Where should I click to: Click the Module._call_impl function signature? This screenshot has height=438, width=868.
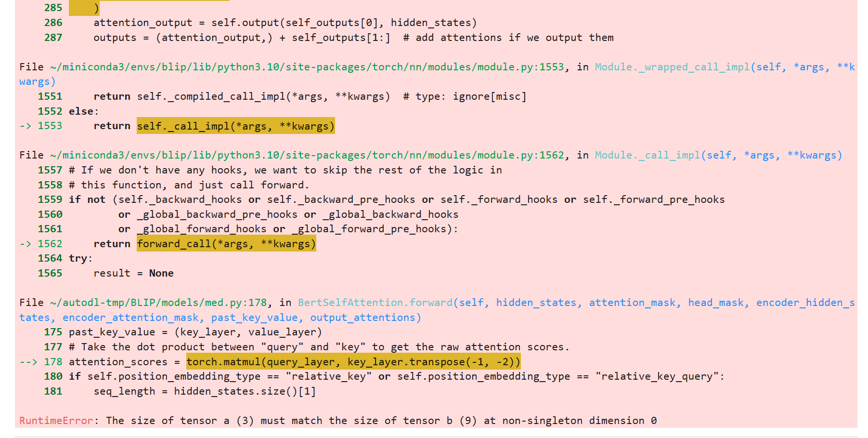pos(718,155)
